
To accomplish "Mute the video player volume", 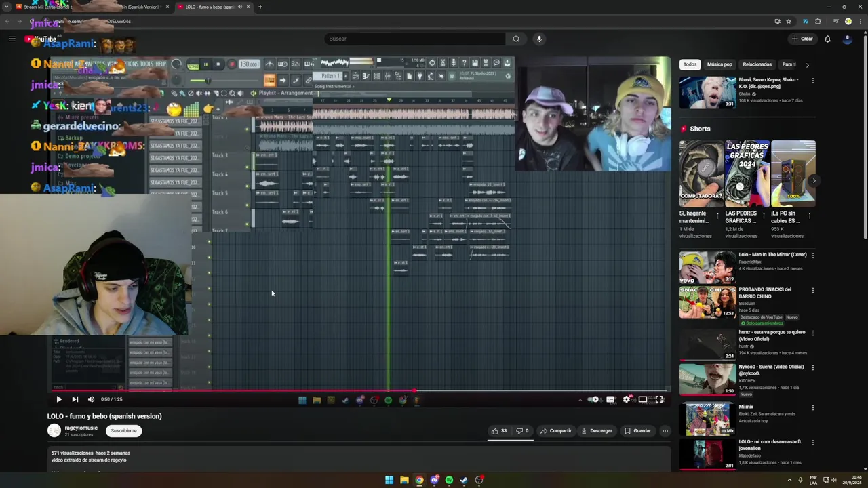I will click(91, 399).
